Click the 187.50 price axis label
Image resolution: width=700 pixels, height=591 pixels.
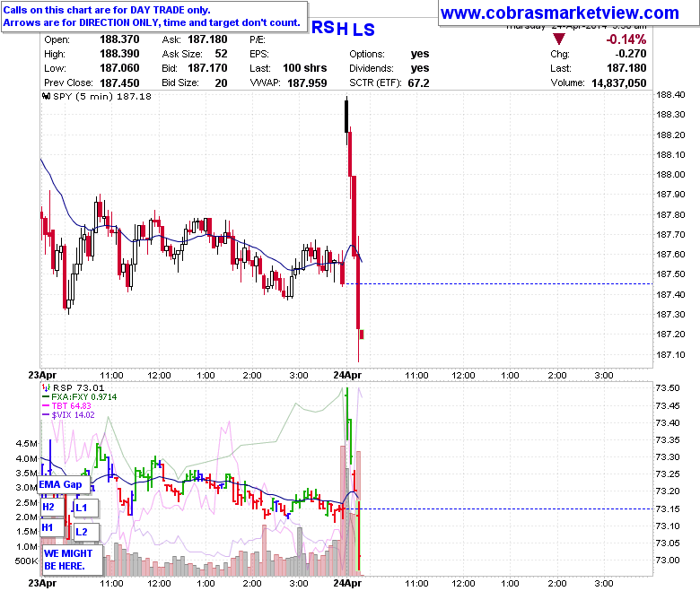pyautogui.click(x=670, y=274)
